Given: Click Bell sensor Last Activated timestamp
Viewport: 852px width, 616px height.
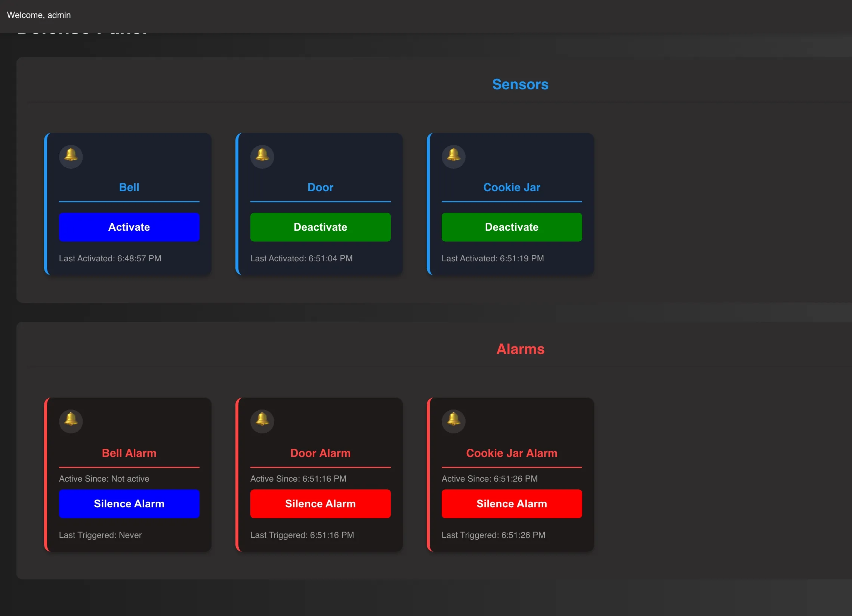Looking at the screenshot, I should 110,258.
